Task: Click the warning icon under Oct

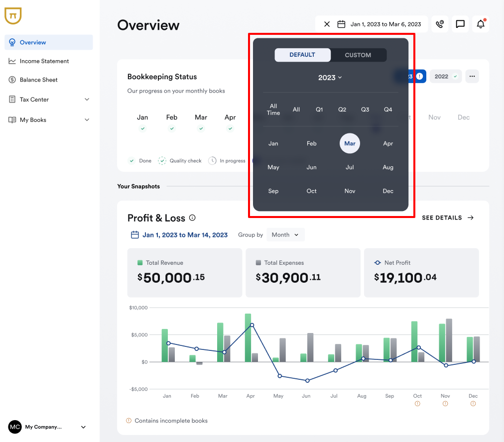Action: click(417, 403)
